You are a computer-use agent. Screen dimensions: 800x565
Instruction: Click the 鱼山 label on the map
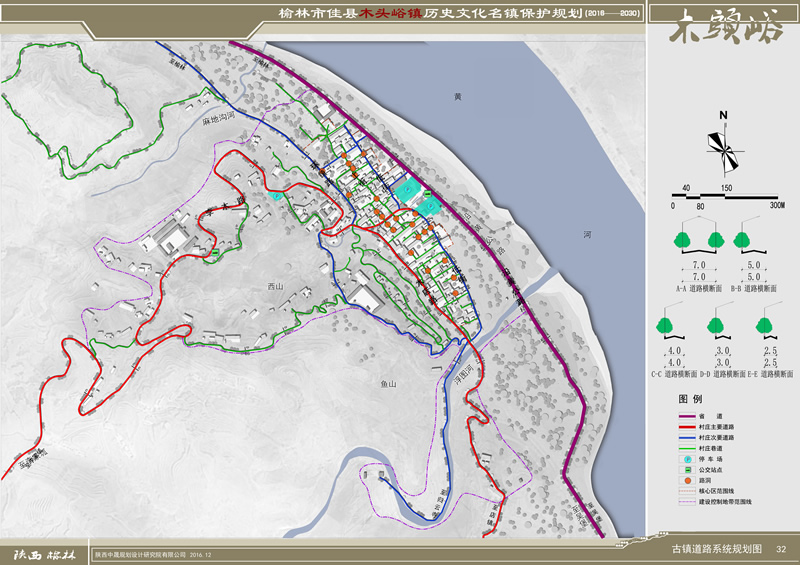pos(389,383)
